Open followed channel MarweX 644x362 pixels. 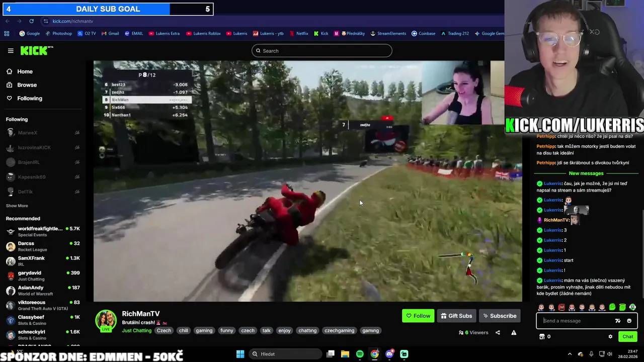point(43,133)
